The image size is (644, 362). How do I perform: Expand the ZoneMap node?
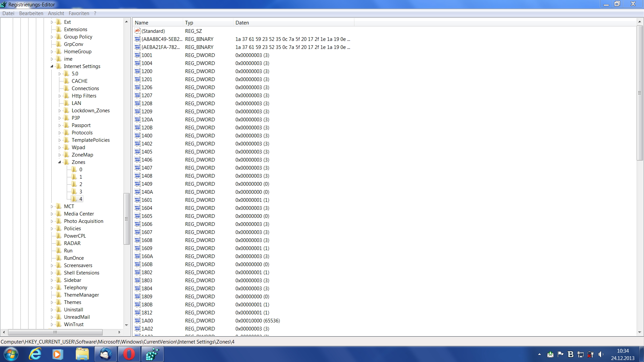(x=60, y=155)
